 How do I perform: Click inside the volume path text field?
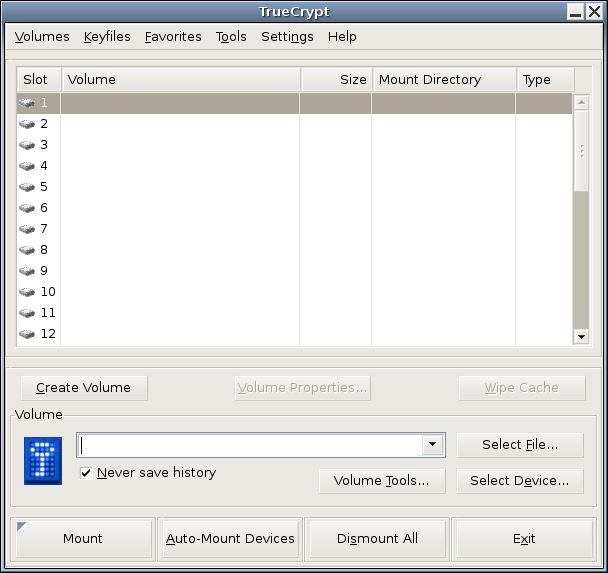(x=250, y=445)
